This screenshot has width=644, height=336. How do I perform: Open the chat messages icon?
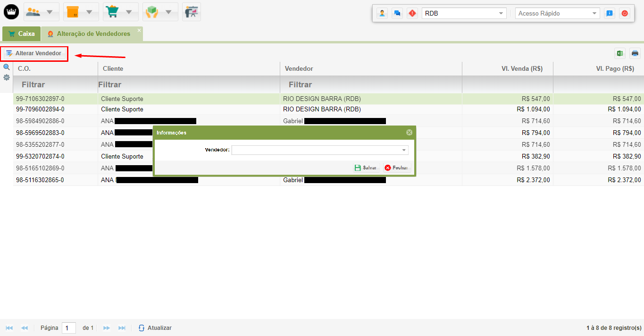tap(397, 14)
